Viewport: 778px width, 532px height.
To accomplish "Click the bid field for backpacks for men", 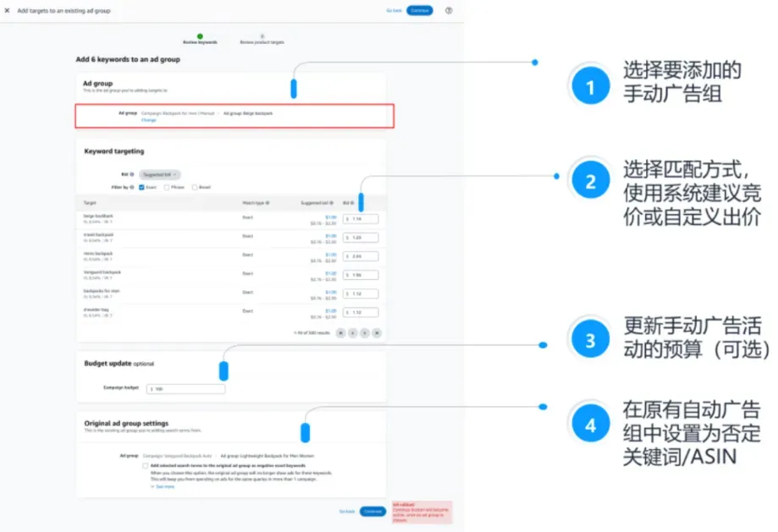I will click(x=361, y=294).
